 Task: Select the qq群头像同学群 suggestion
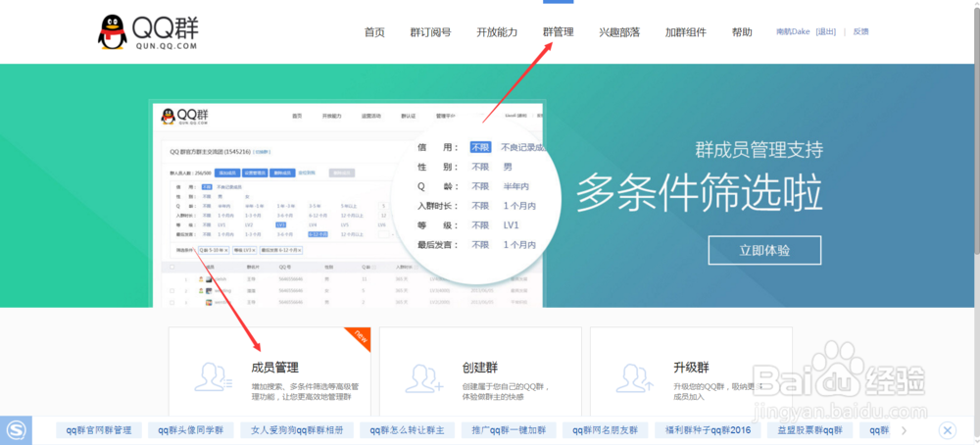(x=191, y=430)
